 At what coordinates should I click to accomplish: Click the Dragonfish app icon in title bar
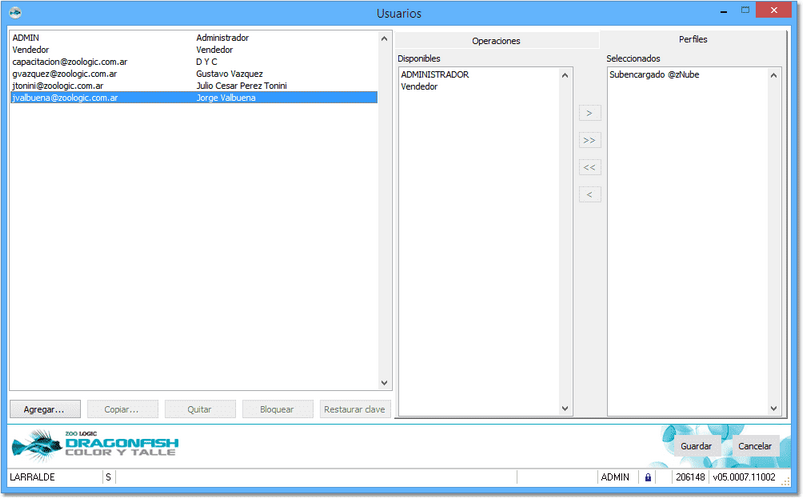pos(15,12)
